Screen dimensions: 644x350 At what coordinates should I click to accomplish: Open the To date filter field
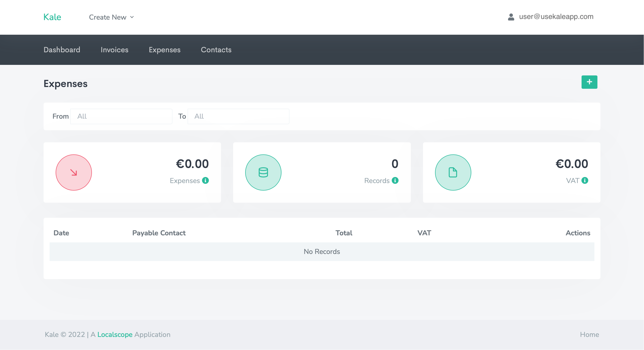click(x=238, y=116)
